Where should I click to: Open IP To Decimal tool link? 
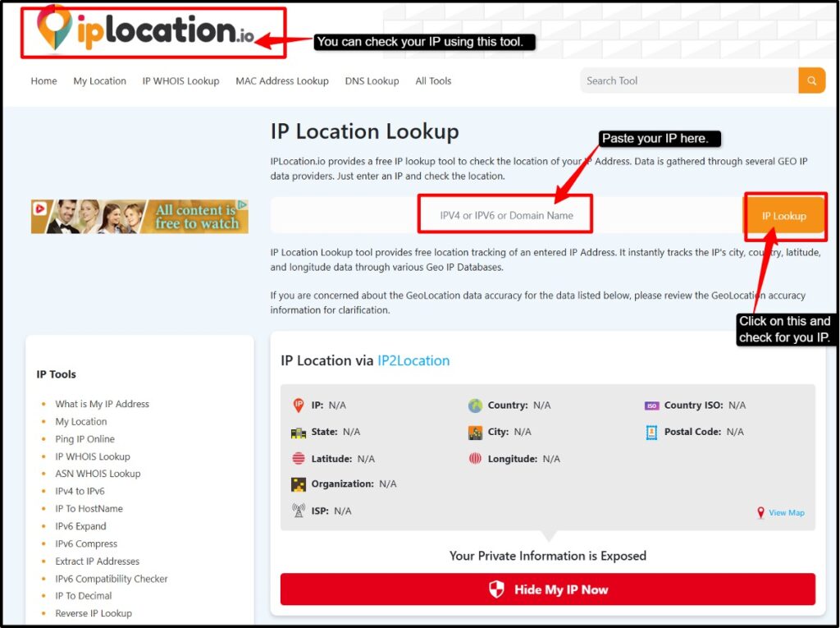(84, 596)
